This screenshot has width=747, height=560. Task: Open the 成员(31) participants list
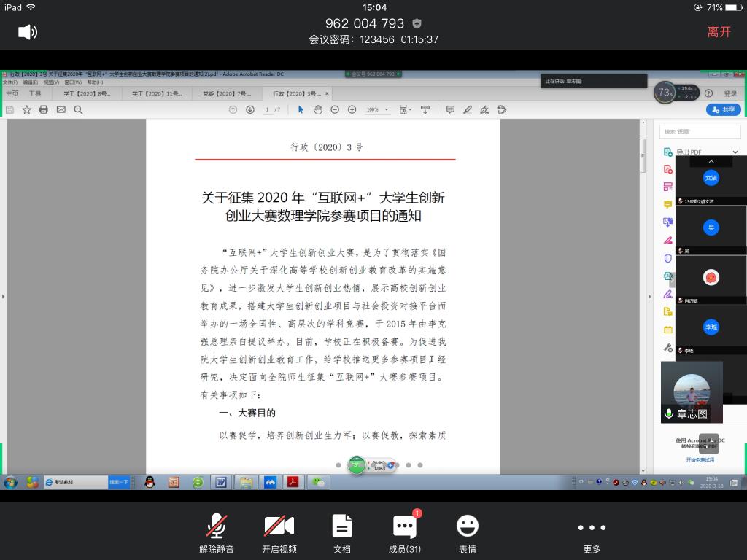[x=404, y=532]
